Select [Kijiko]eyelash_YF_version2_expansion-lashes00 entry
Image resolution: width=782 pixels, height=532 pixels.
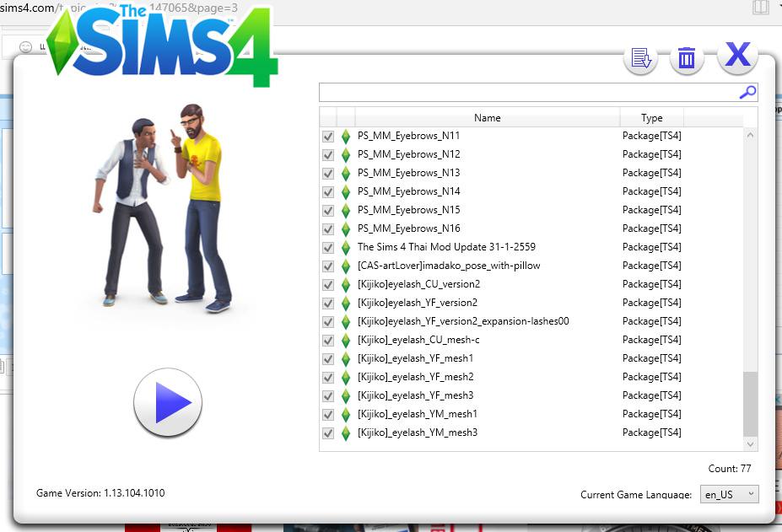pos(463,321)
